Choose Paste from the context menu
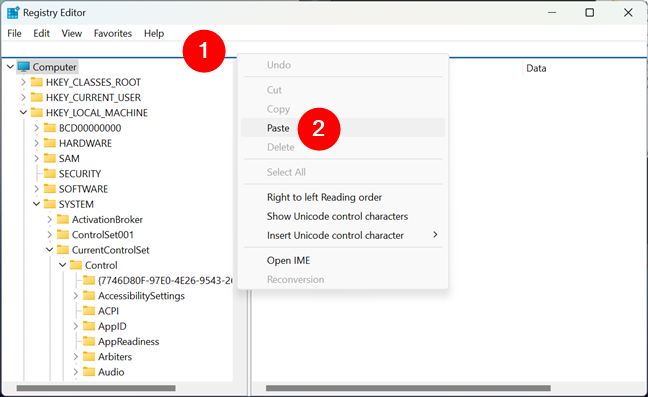 point(343,128)
